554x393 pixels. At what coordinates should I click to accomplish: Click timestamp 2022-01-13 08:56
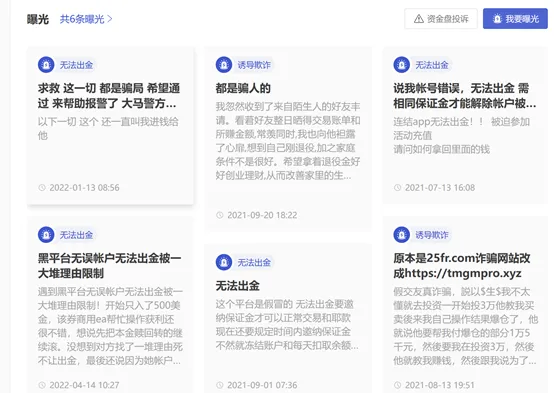click(x=84, y=188)
